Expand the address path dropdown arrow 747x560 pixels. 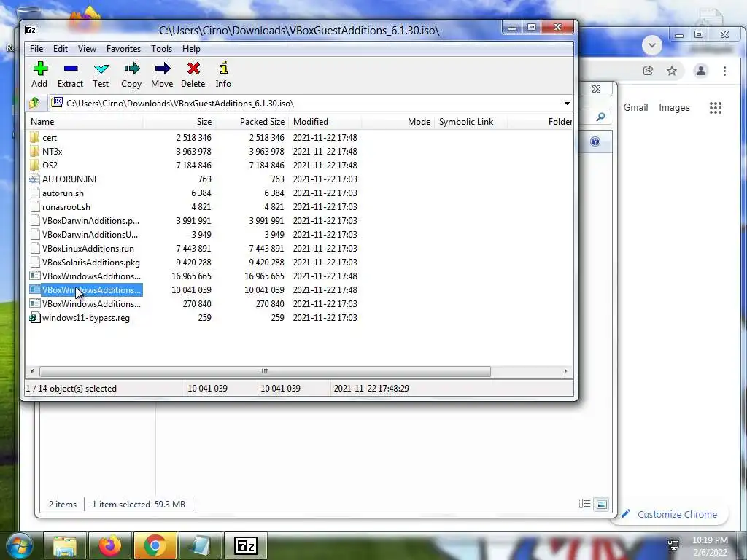(x=567, y=104)
